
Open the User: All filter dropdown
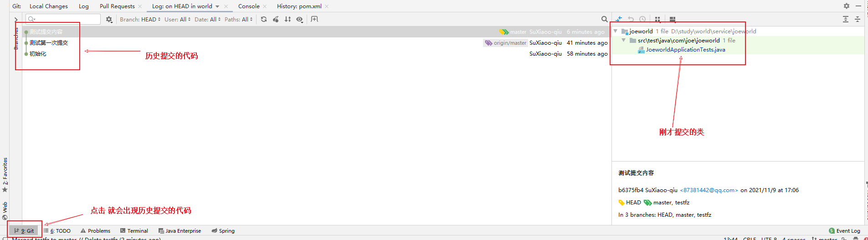[x=177, y=19]
